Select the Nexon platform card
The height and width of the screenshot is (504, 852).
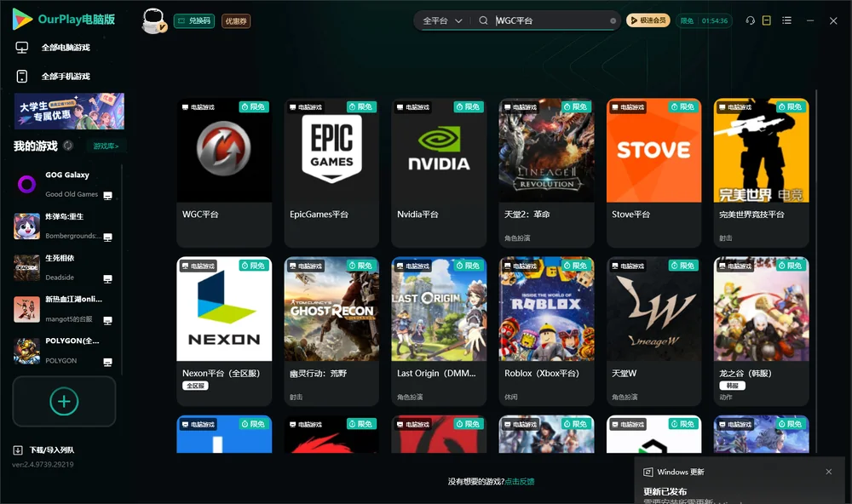[x=224, y=331]
